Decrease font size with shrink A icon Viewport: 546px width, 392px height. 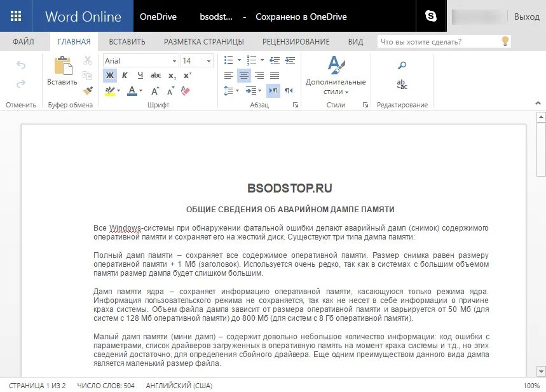[170, 91]
